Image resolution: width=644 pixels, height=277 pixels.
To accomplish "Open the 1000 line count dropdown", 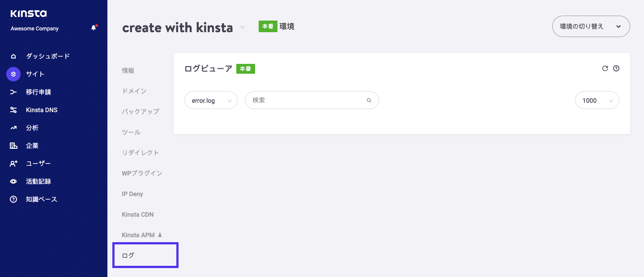I will pos(597,100).
